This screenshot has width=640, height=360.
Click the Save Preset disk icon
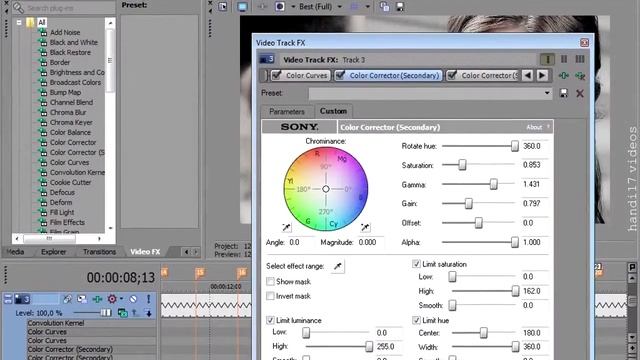point(564,93)
